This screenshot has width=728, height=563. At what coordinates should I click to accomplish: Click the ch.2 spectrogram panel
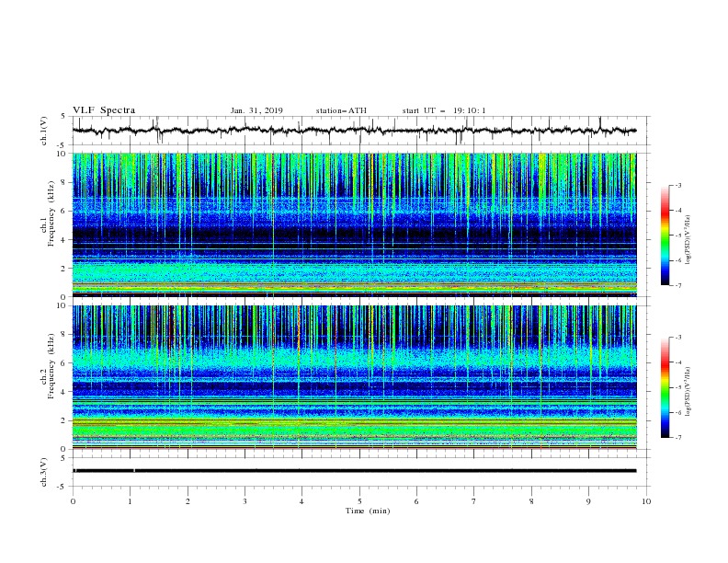[x=354, y=377]
